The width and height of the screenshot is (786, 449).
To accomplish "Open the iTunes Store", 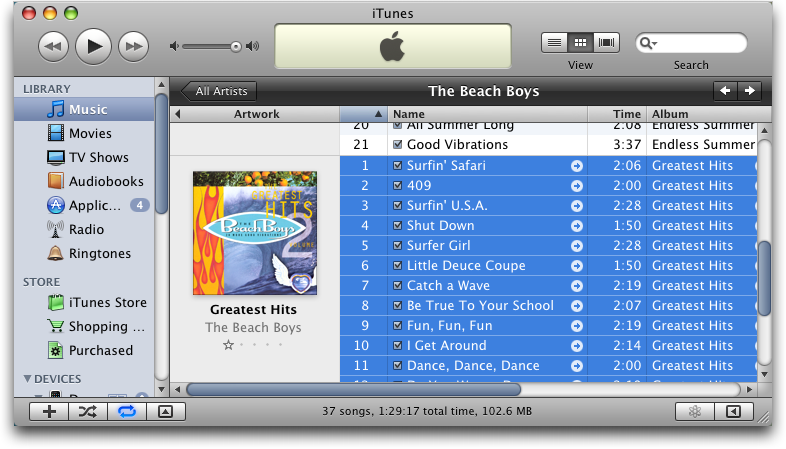I will (84, 303).
